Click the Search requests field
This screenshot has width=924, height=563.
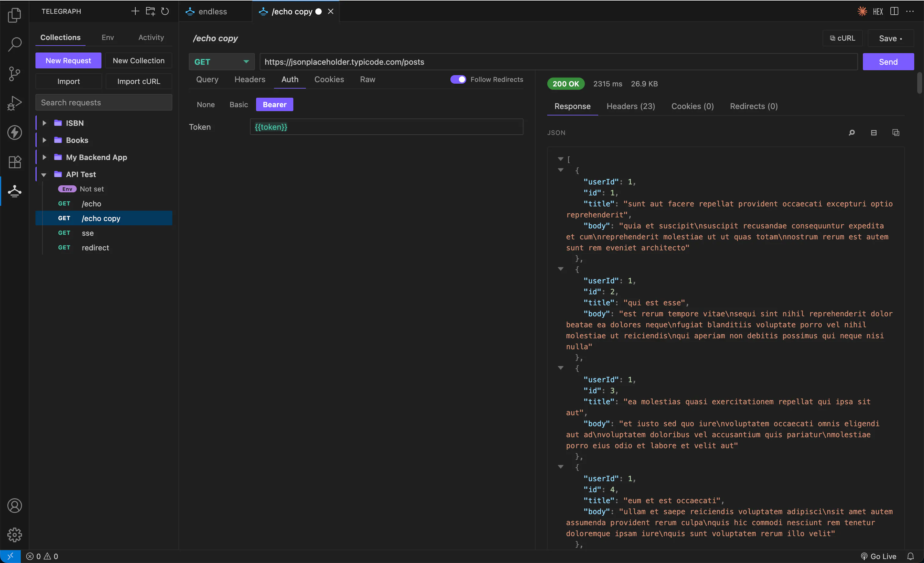[x=104, y=103]
